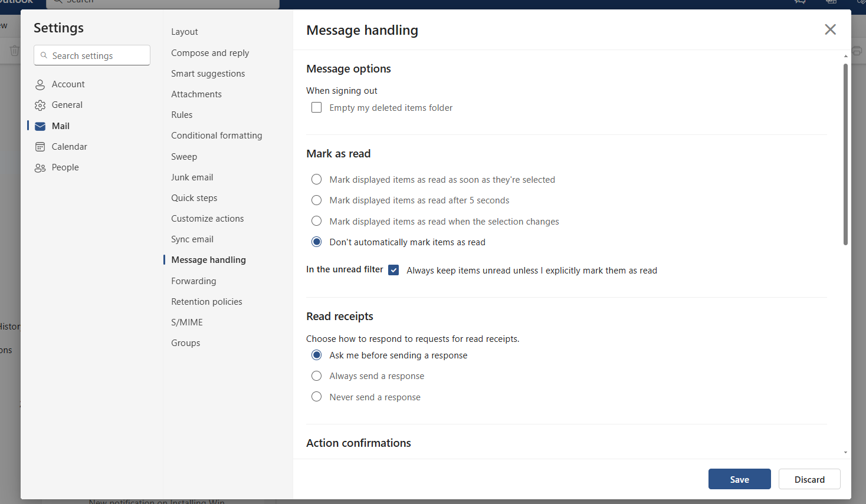Click the Discard button

tap(809, 479)
